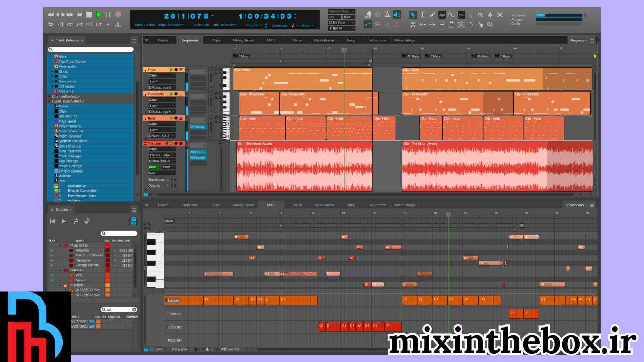Select Cascade chunk in Chunks list
644x362 pixels.
(x=82, y=260)
